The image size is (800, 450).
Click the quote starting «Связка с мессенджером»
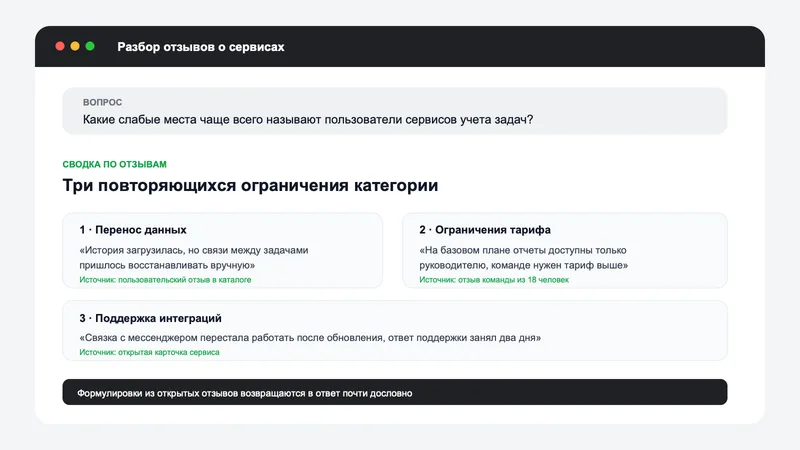click(x=310, y=338)
